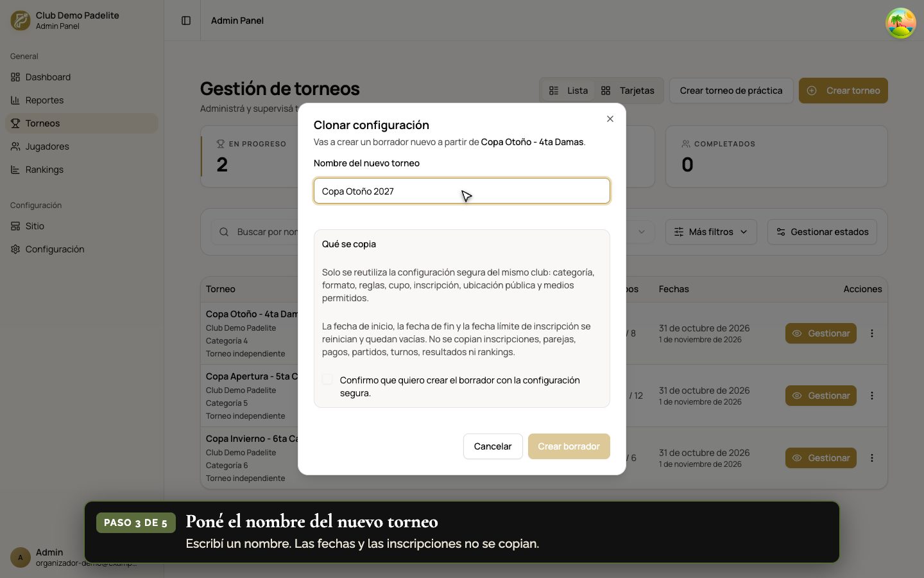
Task: Navigate to Rankings
Action: pyautogui.click(x=81, y=170)
